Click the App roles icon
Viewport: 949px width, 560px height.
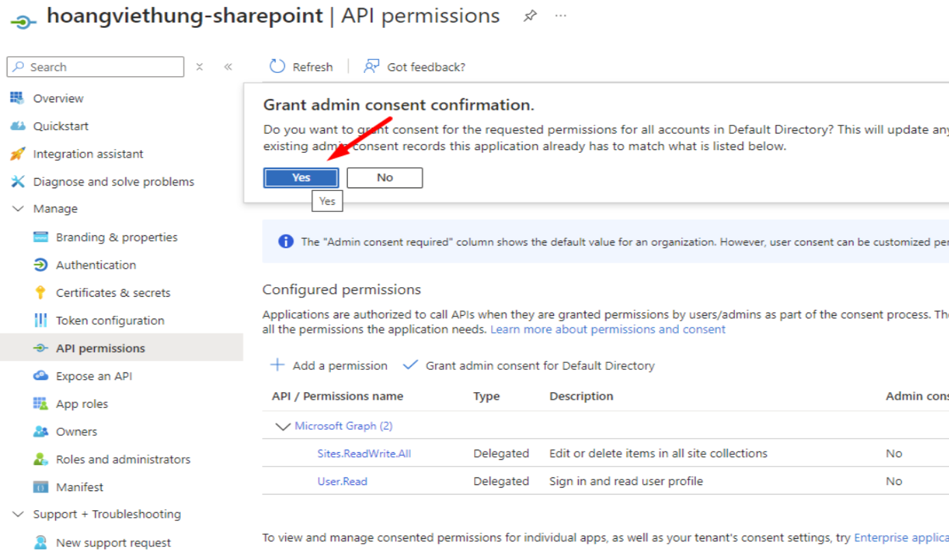tap(41, 404)
